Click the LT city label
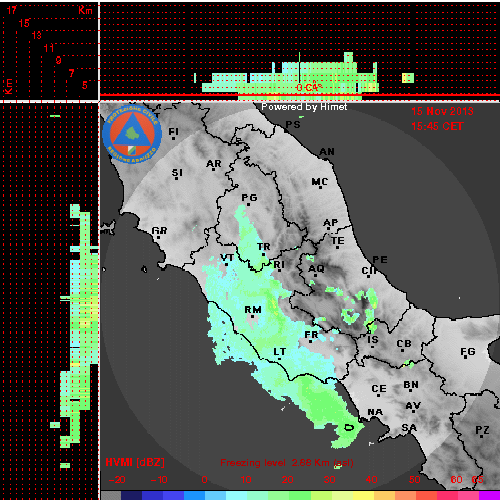The height and width of the screenshot is (500, 500). pos(280,352)
